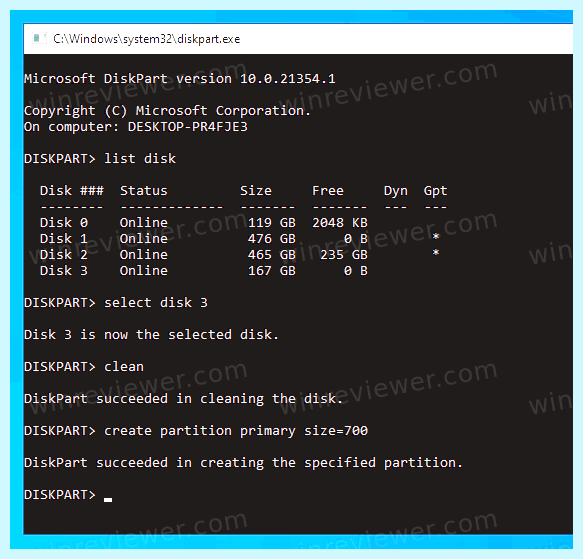Click the 'Disk 0' row label
583x559 pixels.
(x=64, y=222)
